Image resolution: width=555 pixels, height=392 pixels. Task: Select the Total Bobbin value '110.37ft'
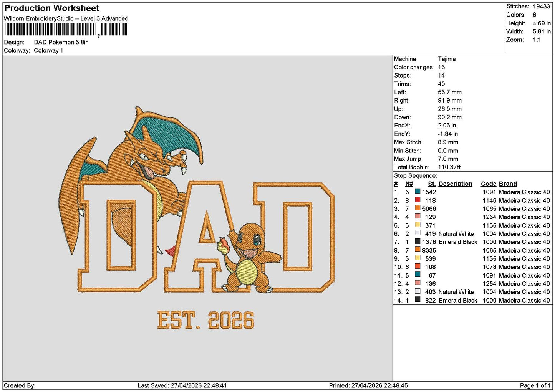click(x=449, y=167)
